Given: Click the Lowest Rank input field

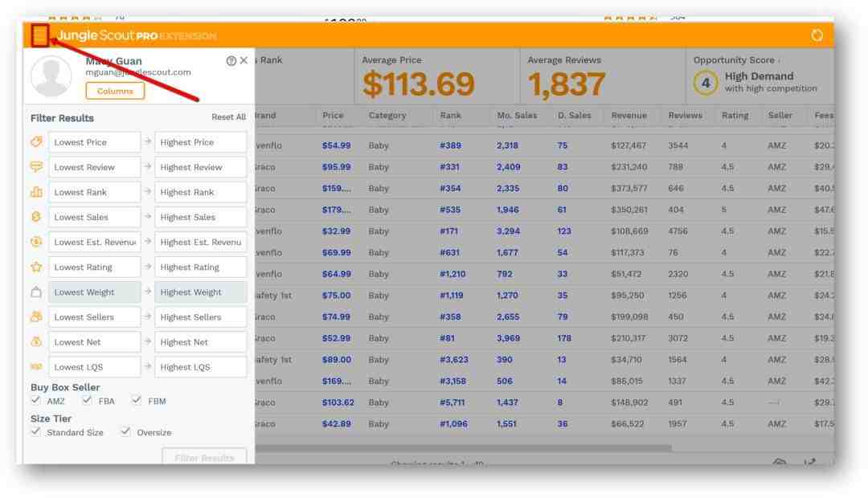Looking at the screenshot, I should [x=94, y=192].
